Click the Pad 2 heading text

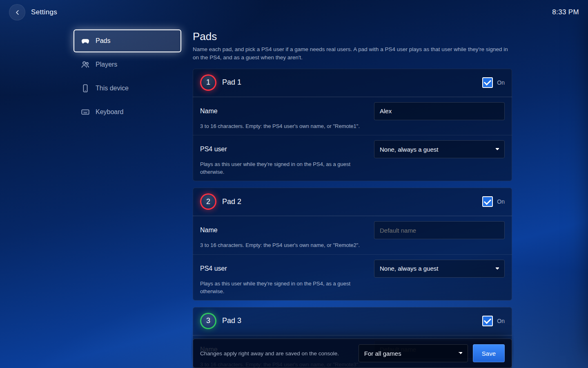232,202
